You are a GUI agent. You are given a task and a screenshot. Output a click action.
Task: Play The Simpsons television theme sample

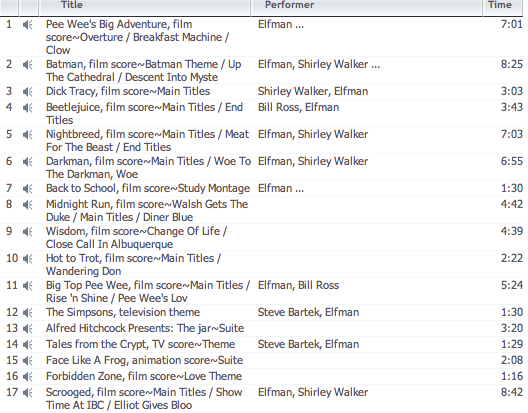click(28, 313)
